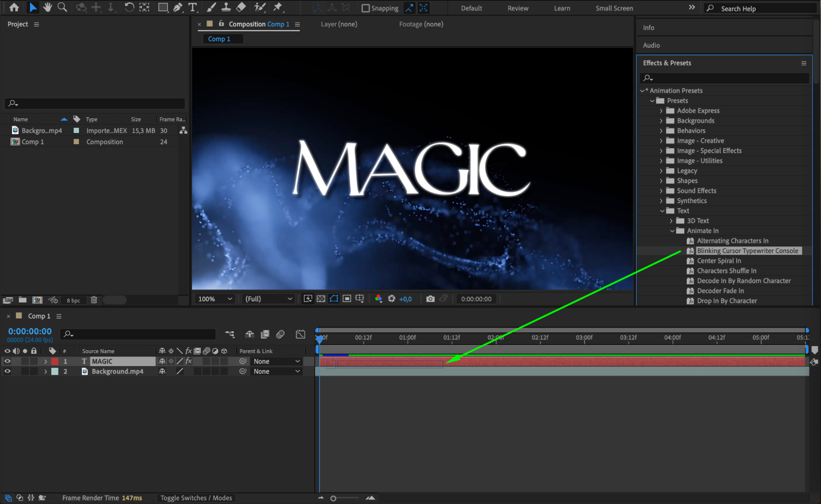Image resolution: width=821 pixels, height=504 pixels.
Task: Select the Zoom tool in toolbar
Action: (62, 7)
